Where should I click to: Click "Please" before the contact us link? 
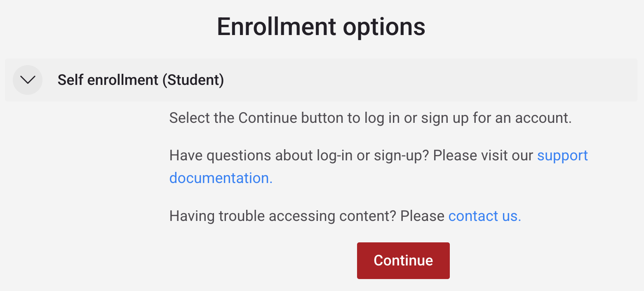(422, 216)
